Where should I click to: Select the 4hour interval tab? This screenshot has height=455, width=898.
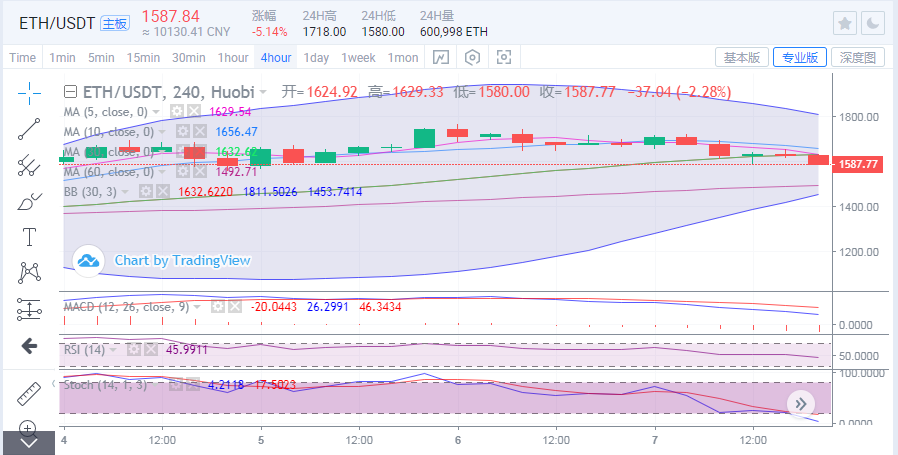(x=275, y=57)
